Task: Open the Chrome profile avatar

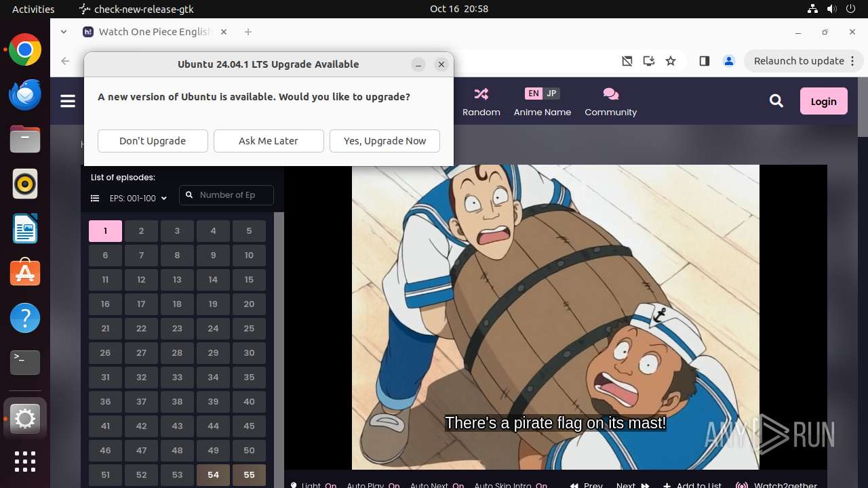Action: pyautogui.click(x=729, y=61)
